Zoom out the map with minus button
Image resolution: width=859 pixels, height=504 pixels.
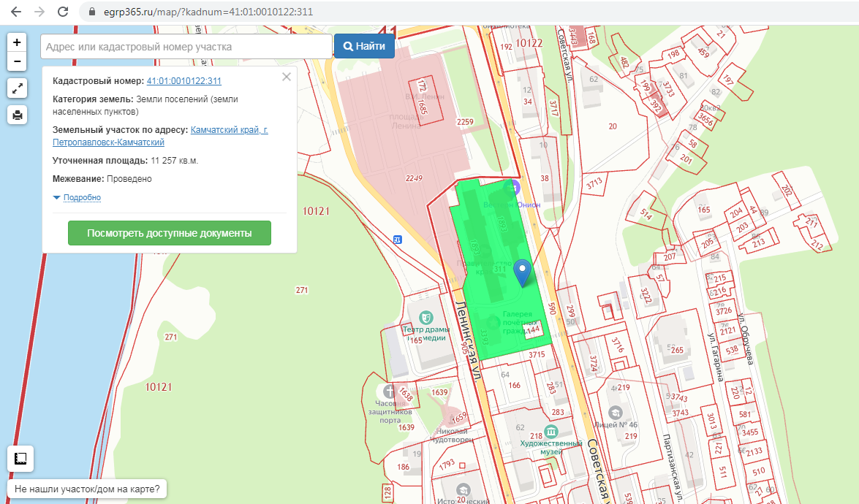coord(17,61)
